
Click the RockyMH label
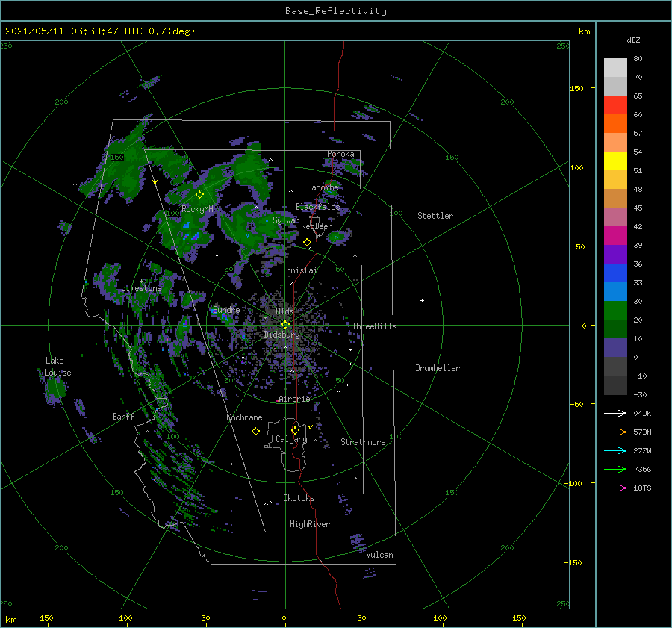pos(197,209)
